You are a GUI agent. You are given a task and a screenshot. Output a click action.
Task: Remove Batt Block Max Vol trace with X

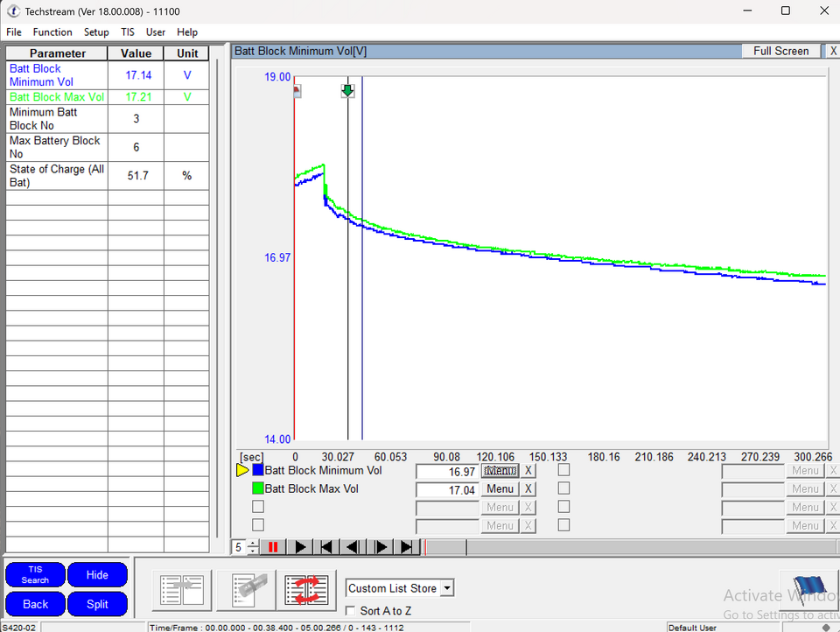point(528,488)
